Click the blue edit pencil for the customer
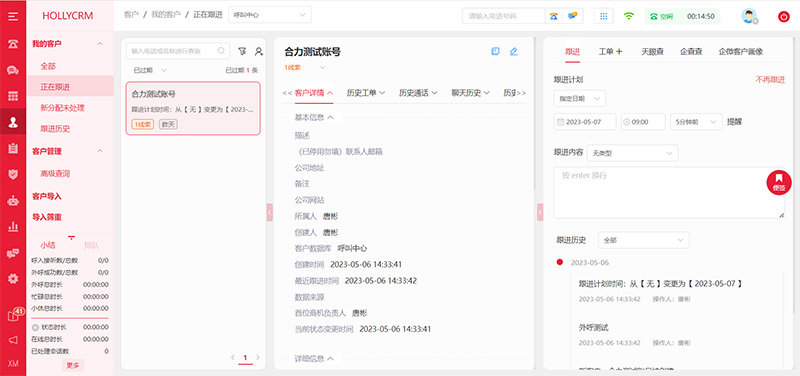800x376 pixels. pyautogui.click(x=514, y=51)
